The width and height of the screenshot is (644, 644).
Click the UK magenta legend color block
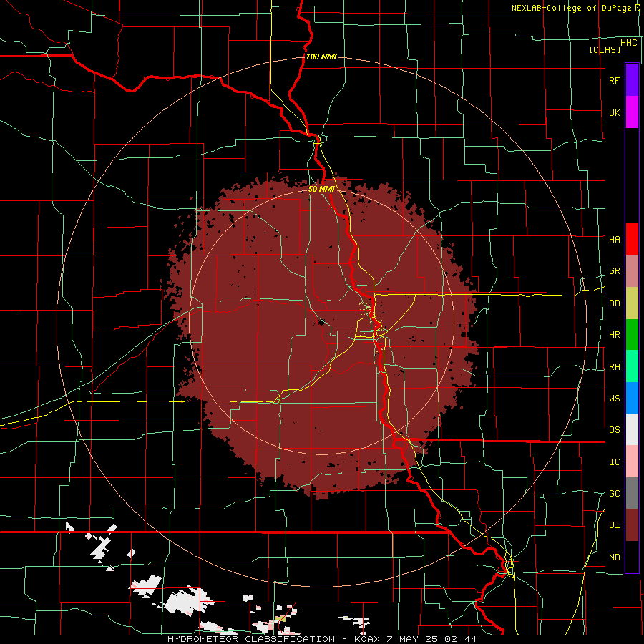632,112
